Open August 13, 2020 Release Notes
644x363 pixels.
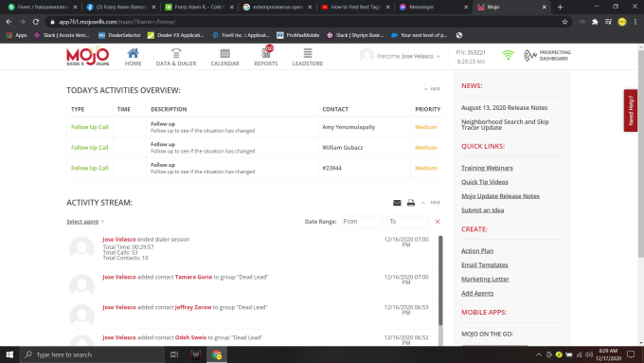click(504, 108)
